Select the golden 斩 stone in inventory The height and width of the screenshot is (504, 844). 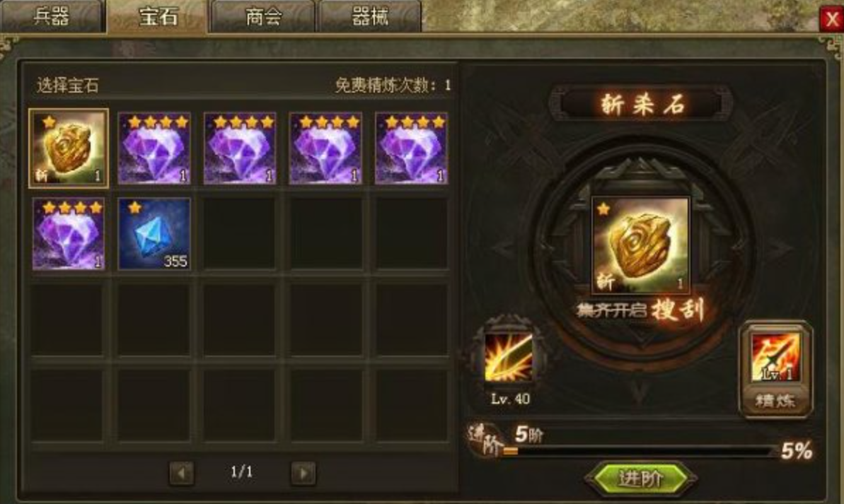69,148
